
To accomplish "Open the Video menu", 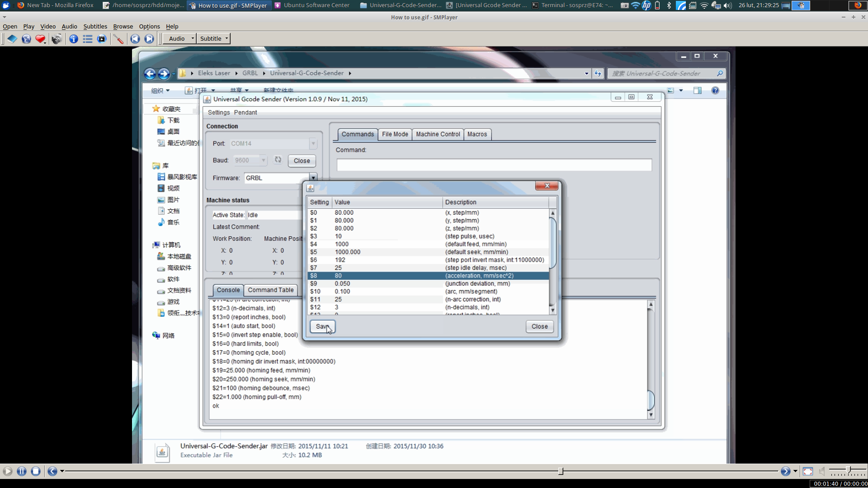I will [x=48, y=26].
